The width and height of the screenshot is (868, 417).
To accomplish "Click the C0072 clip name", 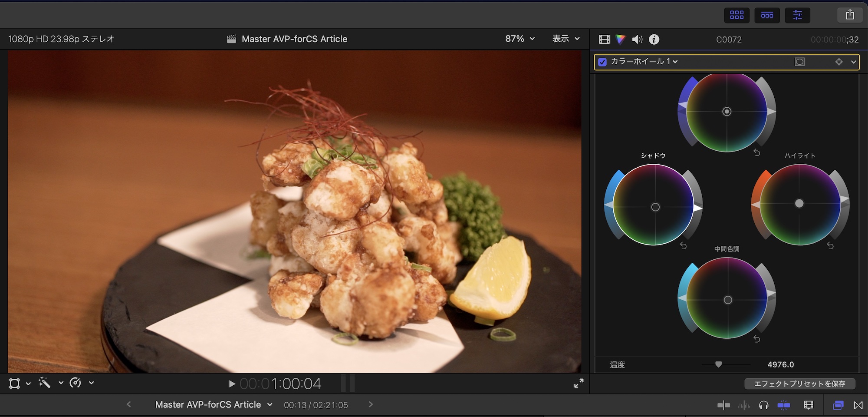I will coord(729,40).
